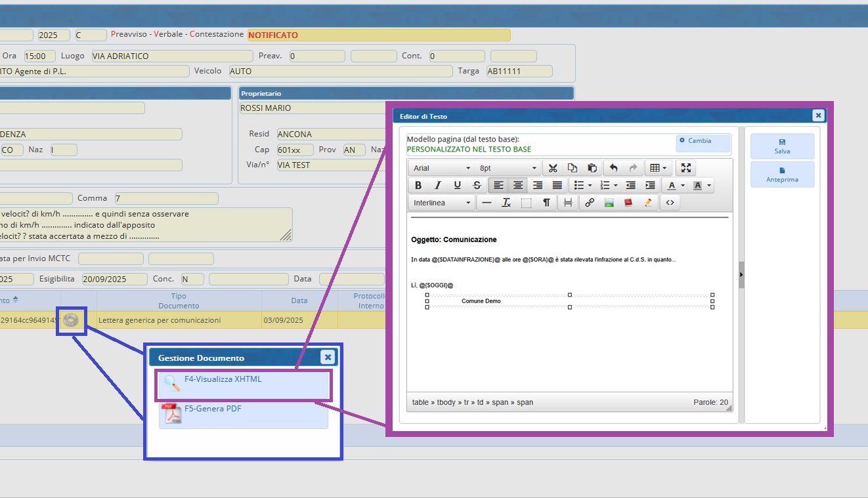This screenshot has width=868, height=498.
Task: Toggle bold formatting
Action: pyautogui.click(x=418, y=186)
